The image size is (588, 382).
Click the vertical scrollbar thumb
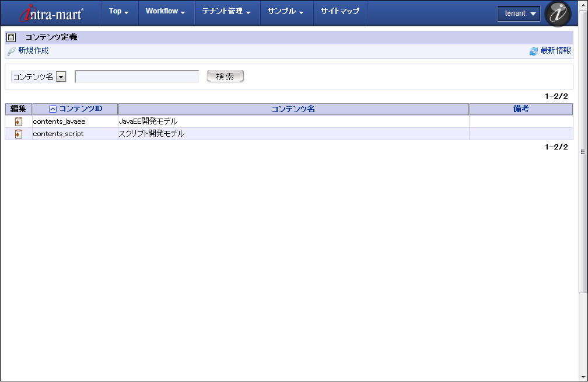tap(583, 152)
